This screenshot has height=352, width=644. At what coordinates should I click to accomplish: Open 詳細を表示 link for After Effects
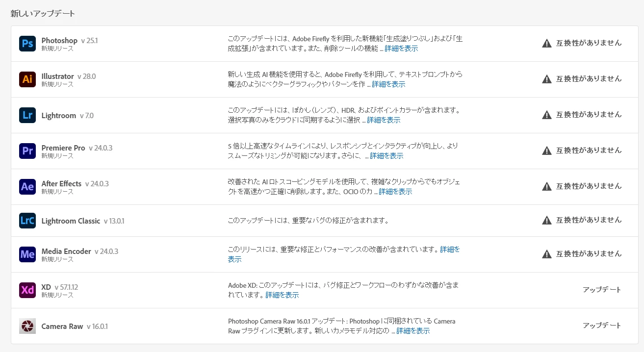[x=395, y=192]
